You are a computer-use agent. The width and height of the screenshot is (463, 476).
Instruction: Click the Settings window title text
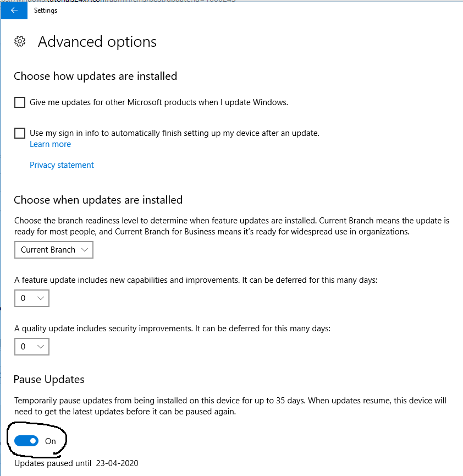tap(46, 10)
